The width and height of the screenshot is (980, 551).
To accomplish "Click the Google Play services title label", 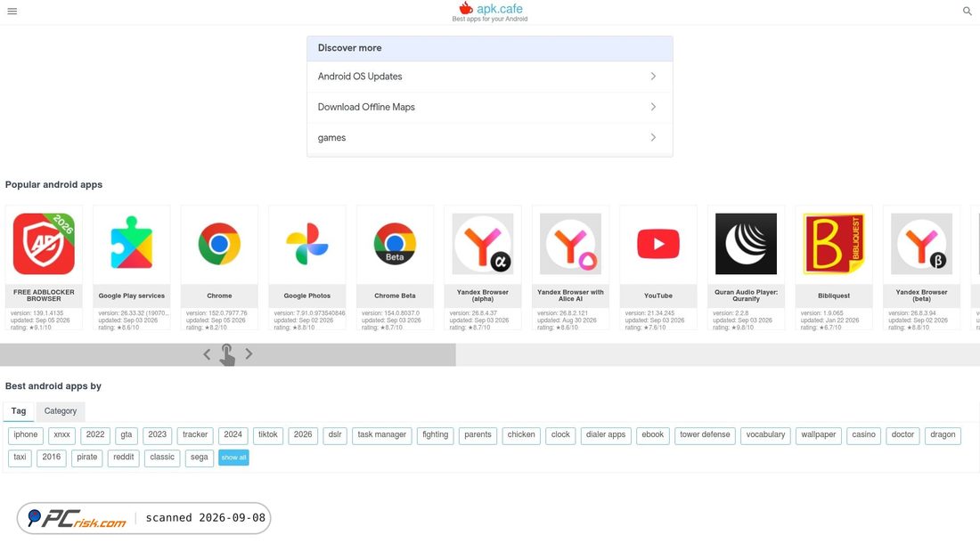I will pos(131,296).
